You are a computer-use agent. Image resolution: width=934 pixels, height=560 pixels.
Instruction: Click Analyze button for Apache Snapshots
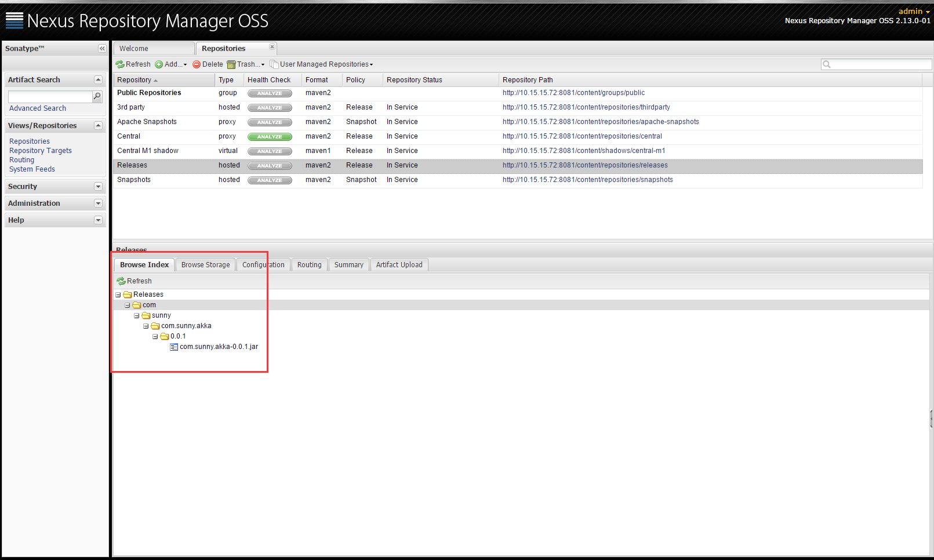[x=270, y=122]
